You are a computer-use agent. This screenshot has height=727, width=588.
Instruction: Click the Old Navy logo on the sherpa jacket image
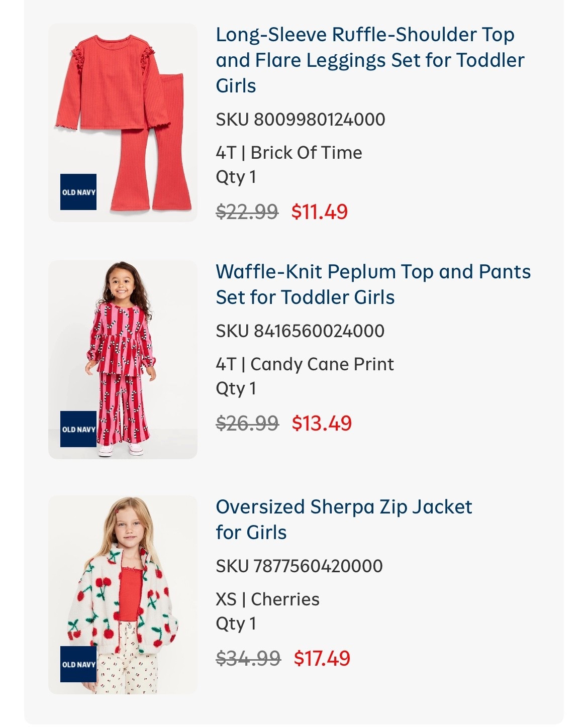[x=78, y=664]
